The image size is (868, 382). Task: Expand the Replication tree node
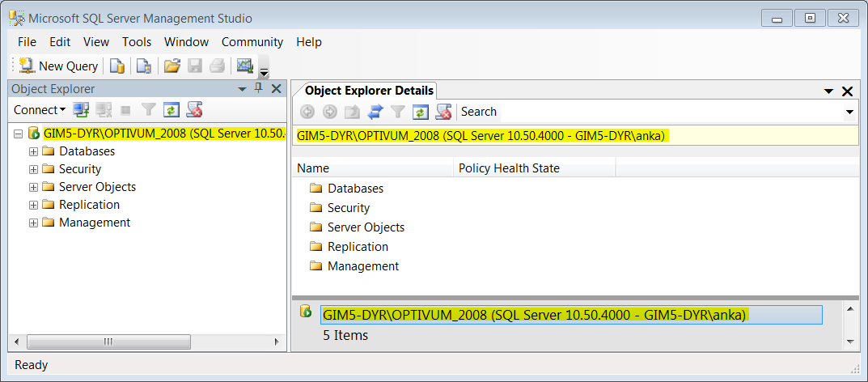33,205
